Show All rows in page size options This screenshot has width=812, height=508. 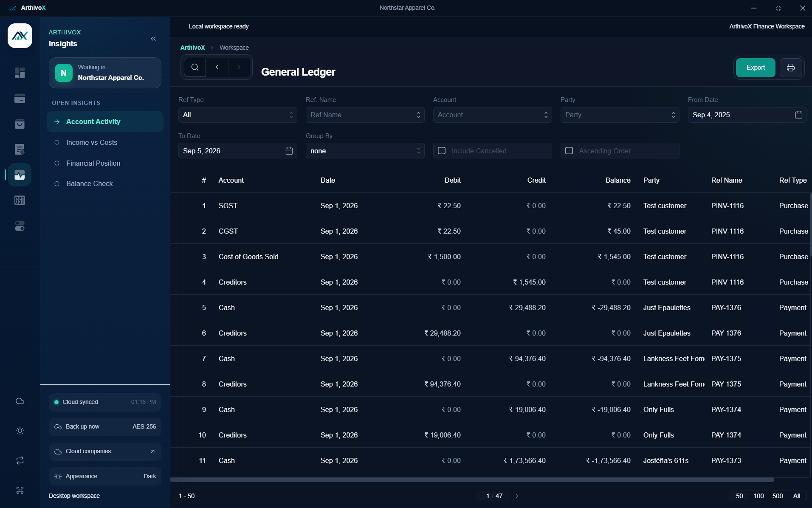coord(797,496)
